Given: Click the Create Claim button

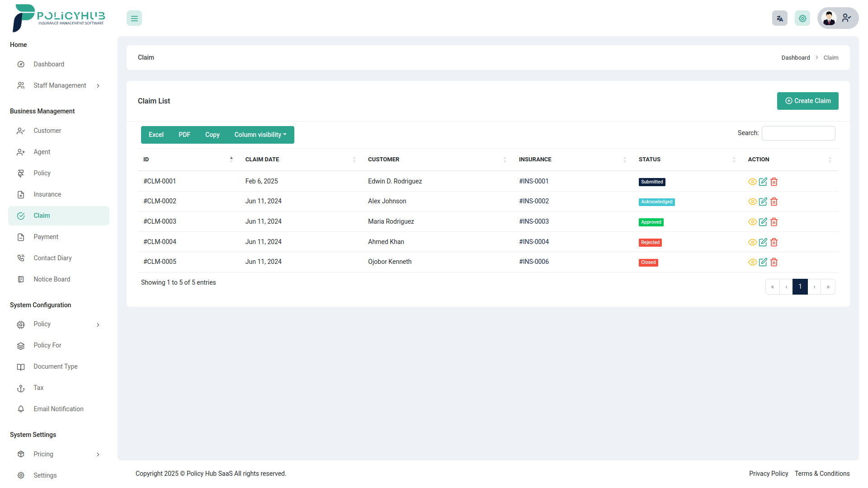Looking at the screenshot, I should [807, 101].
